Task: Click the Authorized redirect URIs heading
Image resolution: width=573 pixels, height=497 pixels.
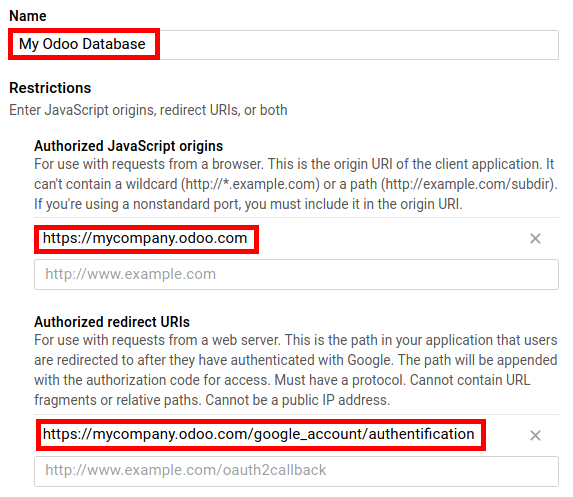Action: coord(112,322)
